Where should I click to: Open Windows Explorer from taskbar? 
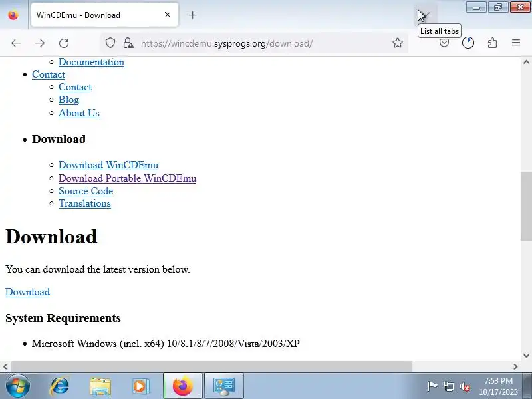[x=100, y=386]
